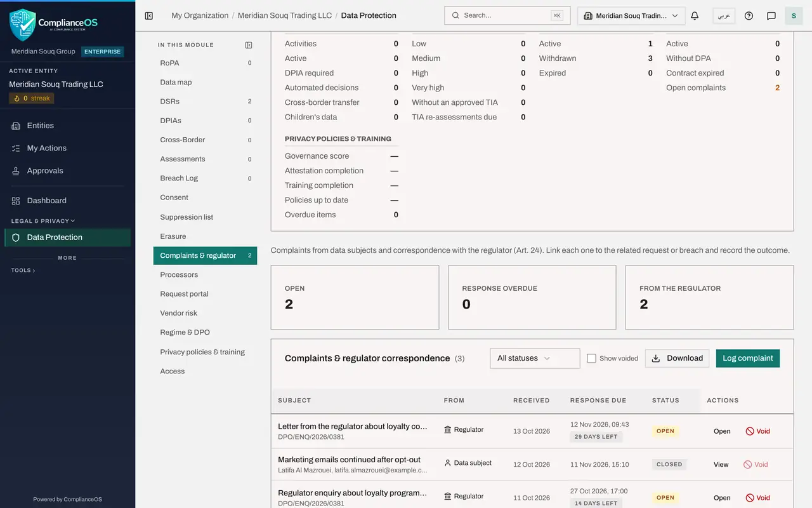Click the Download button's icon

pos(656,358)
